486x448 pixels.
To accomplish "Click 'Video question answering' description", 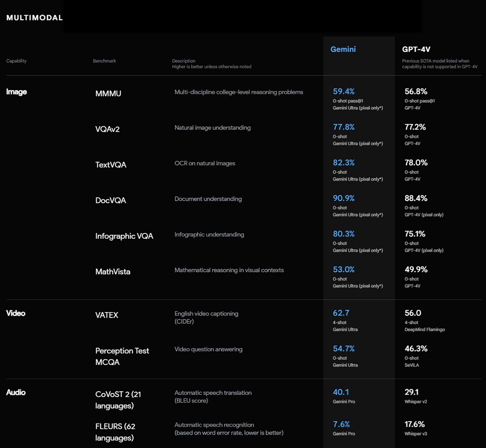I will (208, 349).
